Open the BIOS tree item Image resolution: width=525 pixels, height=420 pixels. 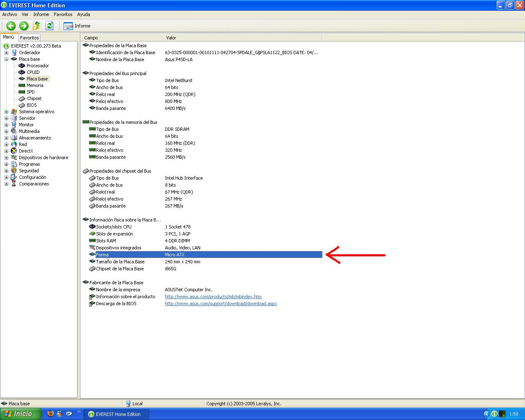[32, 105]
